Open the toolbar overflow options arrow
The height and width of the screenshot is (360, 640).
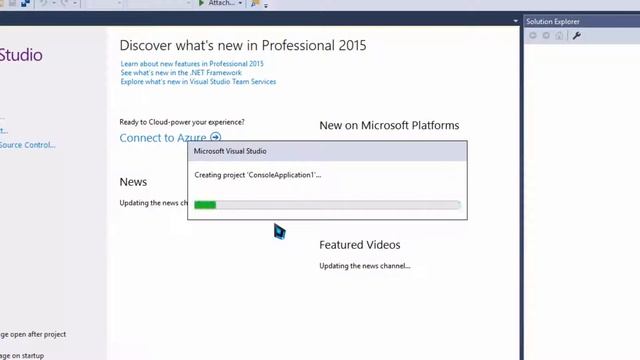pyautogui.click(x=266, y=5)
